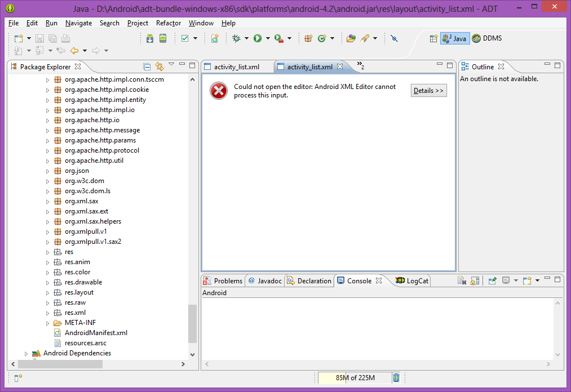Switch to DDMS perspective

click(487, 38)
